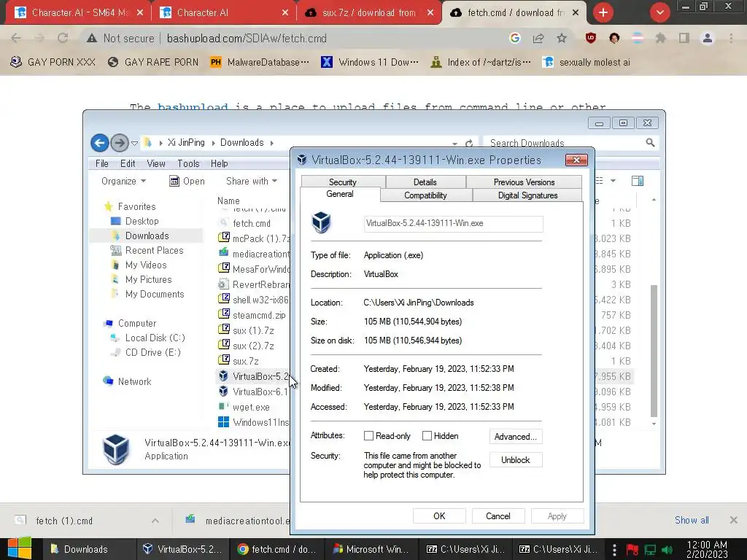This screenshot has height=560, width=747.
Task: Select Downloads in Favorites
Action: point(147,236)
